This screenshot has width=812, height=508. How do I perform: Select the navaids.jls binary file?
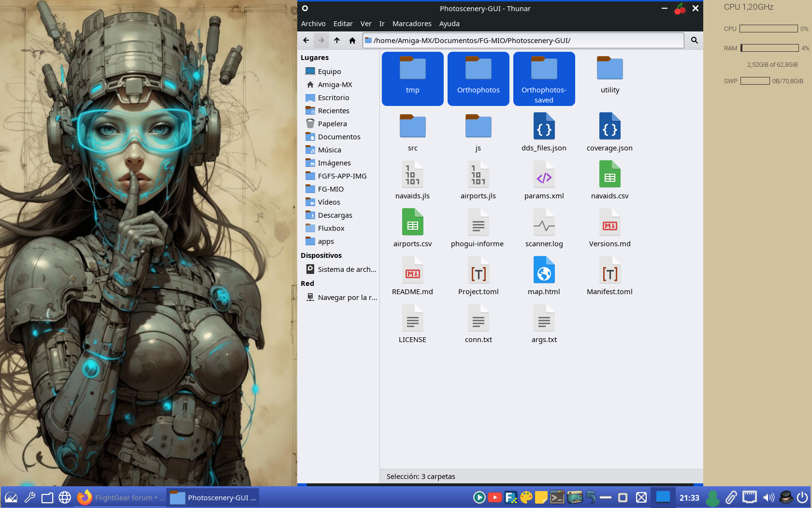(x=412, y=180)
